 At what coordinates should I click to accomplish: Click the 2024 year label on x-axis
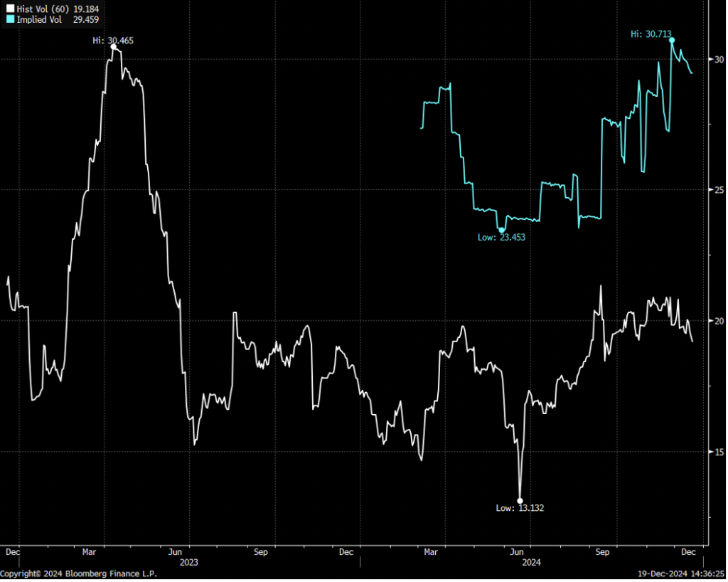(x=531, y=563)
